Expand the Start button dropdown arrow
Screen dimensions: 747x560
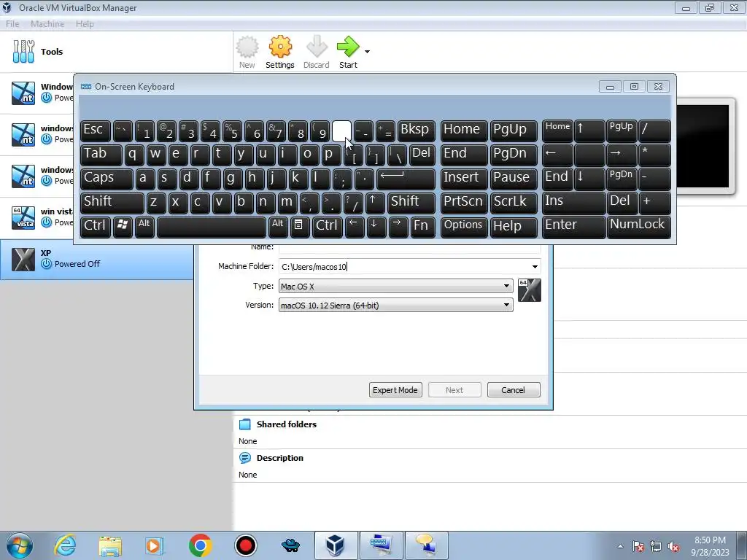point(367,52)
